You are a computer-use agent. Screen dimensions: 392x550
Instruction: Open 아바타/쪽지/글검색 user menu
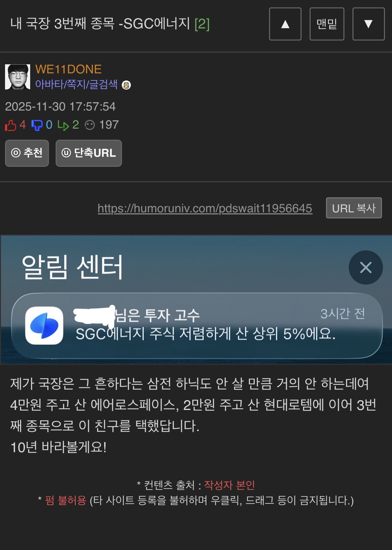[76, 84]
